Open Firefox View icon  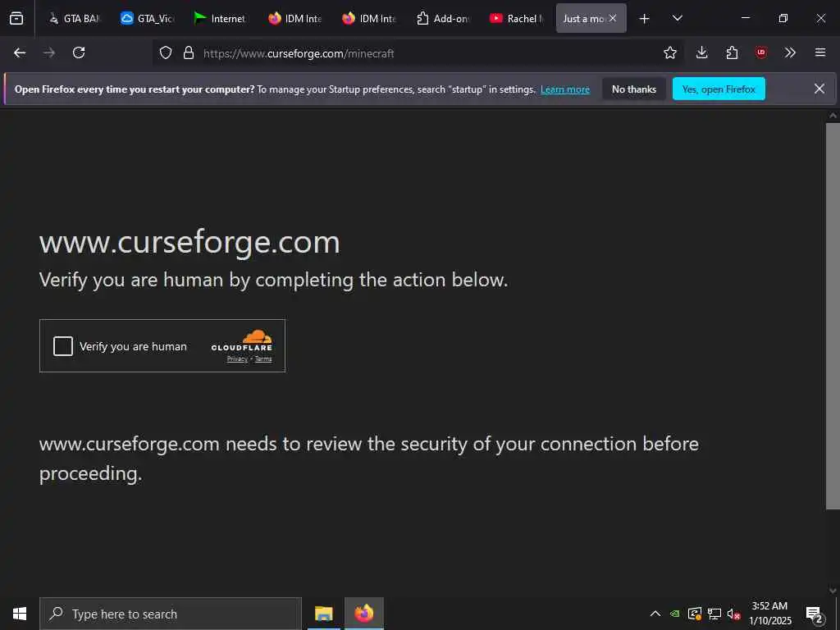(x=16, y=18)
